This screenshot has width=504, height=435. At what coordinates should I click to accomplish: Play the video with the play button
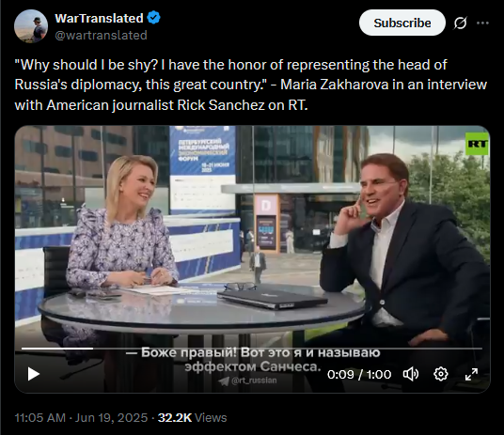coord(34,374)
